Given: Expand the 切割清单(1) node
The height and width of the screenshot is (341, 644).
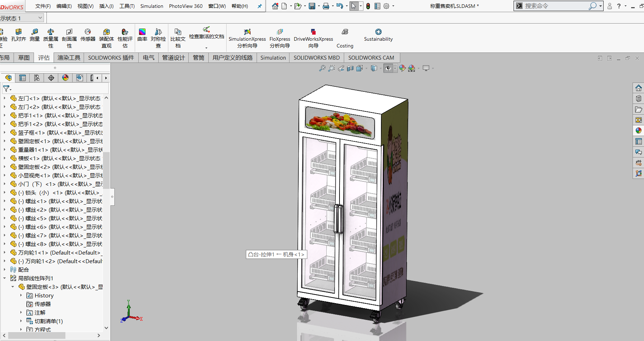Looking at the screenshot, I should [x=21, y=321].
